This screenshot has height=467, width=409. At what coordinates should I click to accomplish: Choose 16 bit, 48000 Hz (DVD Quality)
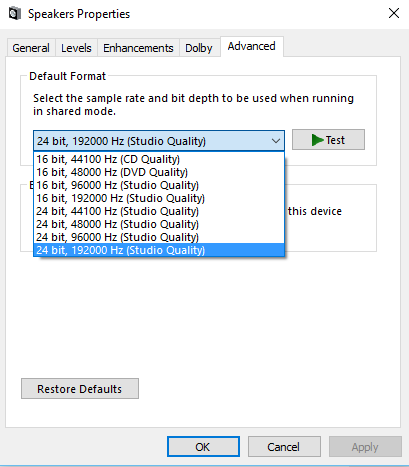pyautogui.click(x=159, y=172)
